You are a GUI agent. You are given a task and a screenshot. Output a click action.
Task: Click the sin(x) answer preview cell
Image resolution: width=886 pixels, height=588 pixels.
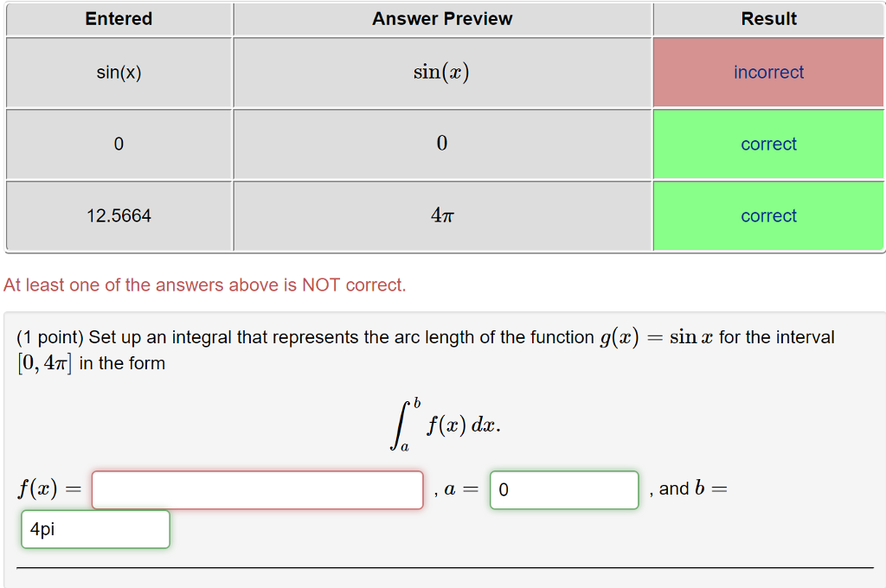click(x=442, y=72)
